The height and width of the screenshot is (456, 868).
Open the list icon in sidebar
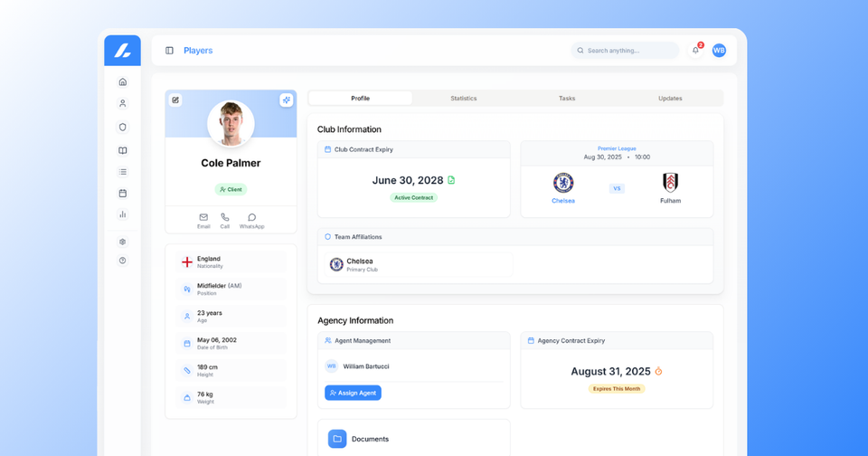pos(123,172)
